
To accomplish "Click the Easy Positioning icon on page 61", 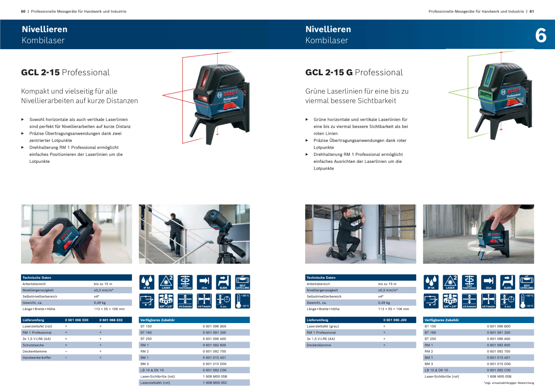I will (x=470, y=282).
